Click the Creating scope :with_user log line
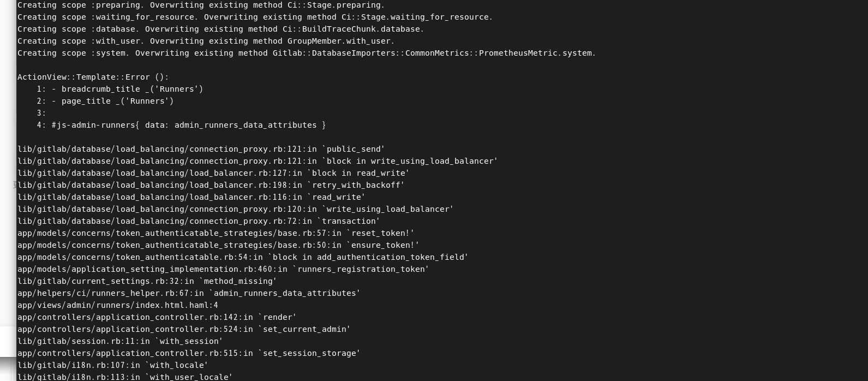868x381 pixels. click(x=206, y=41)
